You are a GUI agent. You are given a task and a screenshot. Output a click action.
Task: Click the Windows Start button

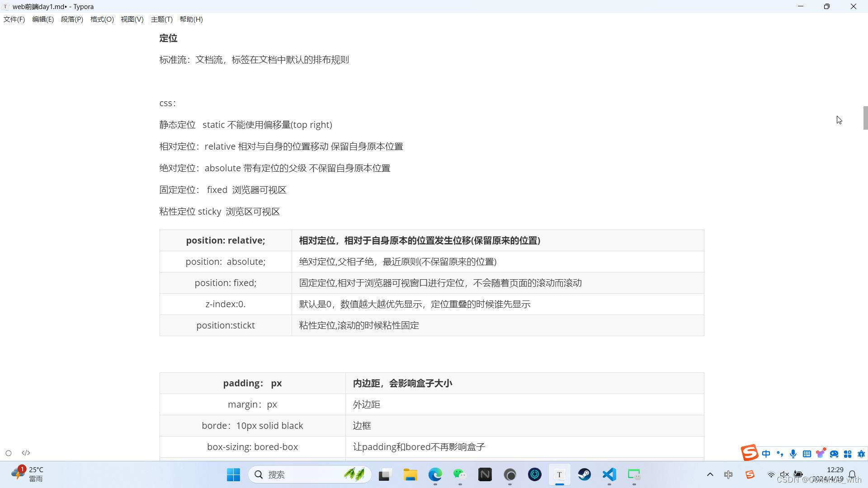[233, 474]
